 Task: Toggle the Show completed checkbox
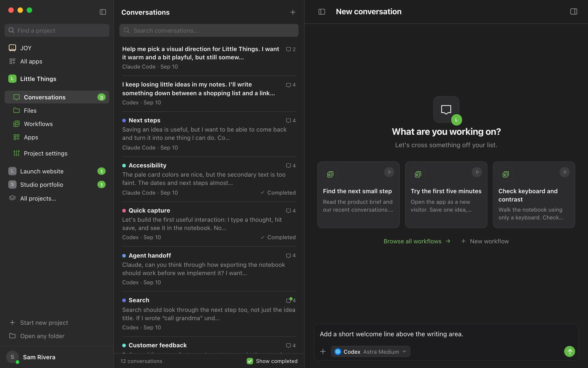pyautogui.click(x=250, y=361)
